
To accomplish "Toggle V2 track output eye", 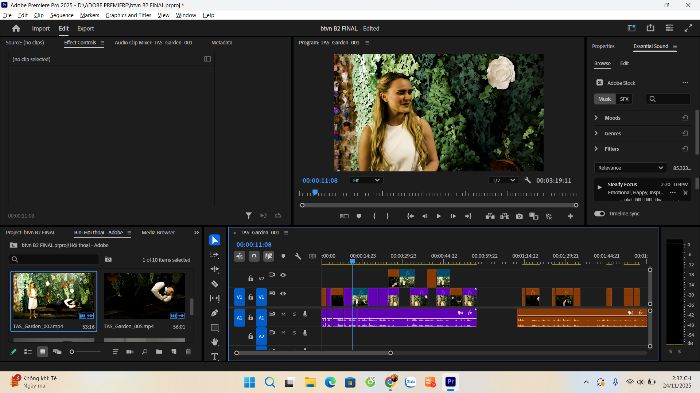I will (x=283, y=275).
